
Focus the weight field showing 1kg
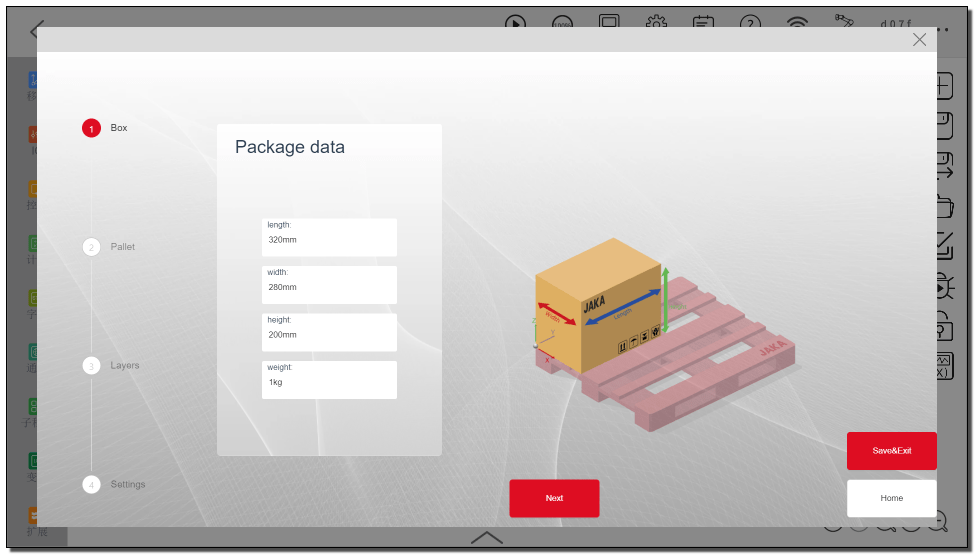pyautogui.click(x=329, y=380)
